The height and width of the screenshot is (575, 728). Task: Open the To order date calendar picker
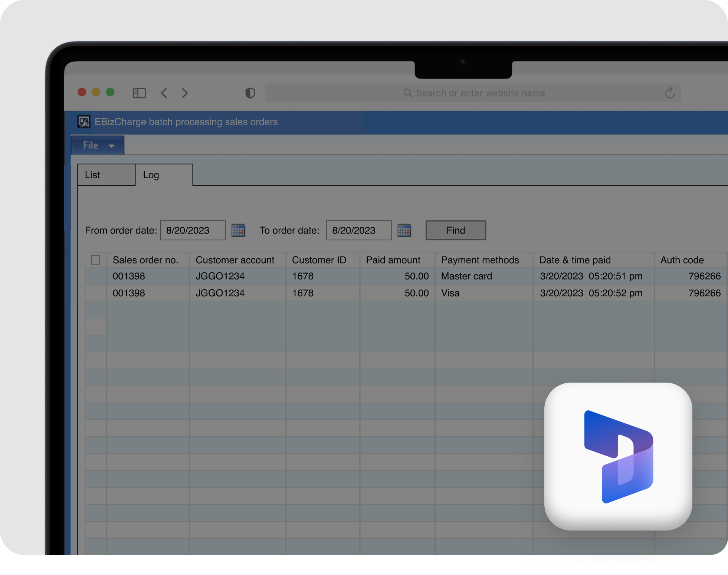pos(404,230)
